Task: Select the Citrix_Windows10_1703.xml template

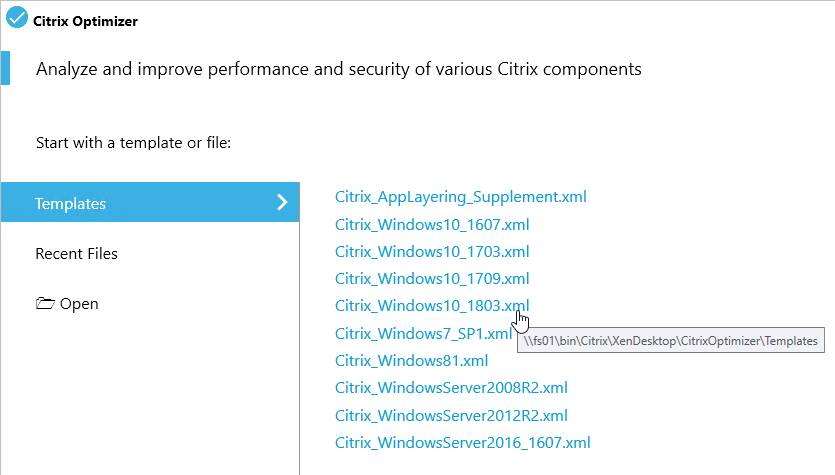Action: click(x=432, y=251)
